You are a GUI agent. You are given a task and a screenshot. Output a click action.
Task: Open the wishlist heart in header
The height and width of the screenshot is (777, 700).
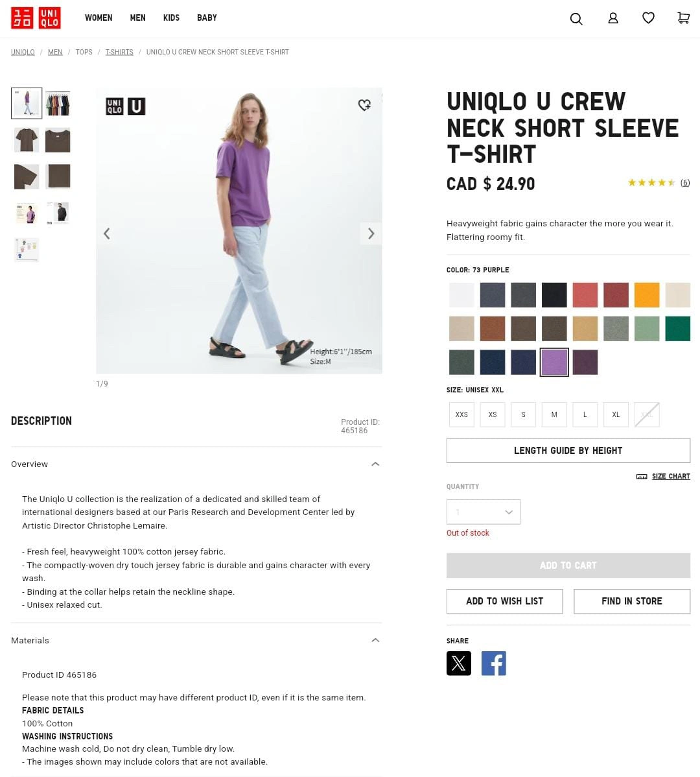(x=648, y=18)
